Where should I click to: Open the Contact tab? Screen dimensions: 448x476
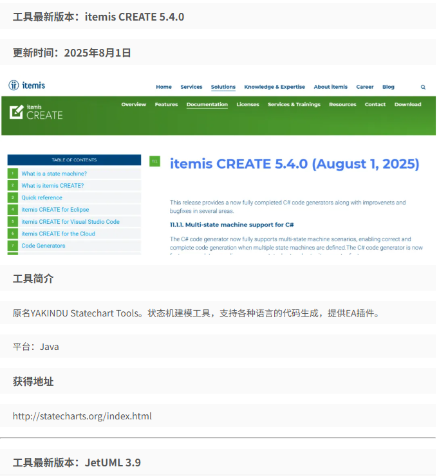(x=375, y=104)
